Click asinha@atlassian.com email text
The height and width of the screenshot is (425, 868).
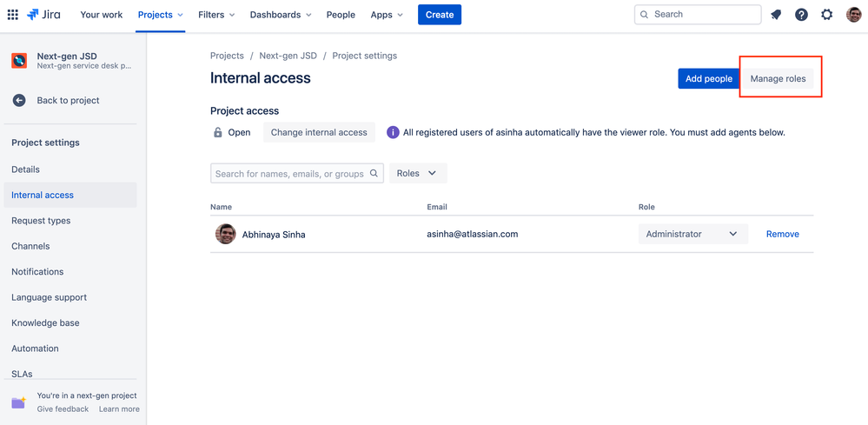click(x=472, y=234)
